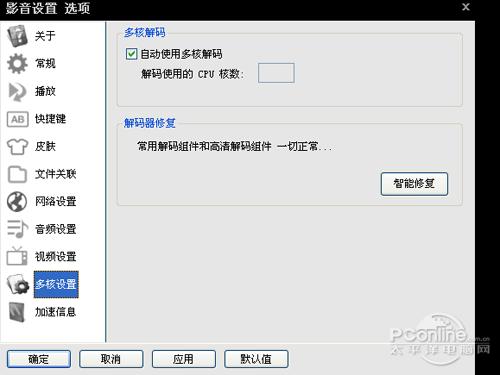Viewport: 500px width, 375px height.
Task: Click the 视频设置 TV icon
Action: [17, 256]
